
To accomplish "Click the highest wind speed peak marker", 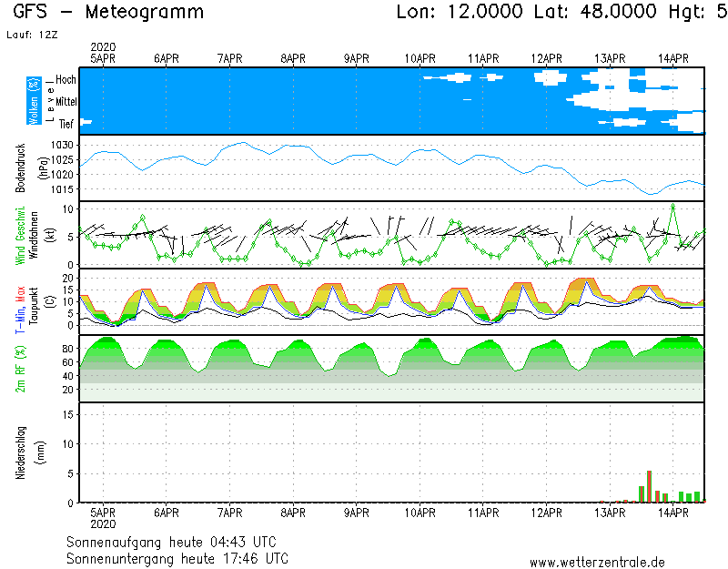I will [x=672, y=206].
